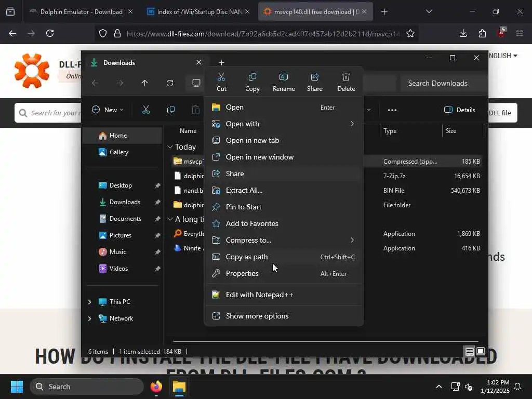Refresh the Downloads folder view
Viewport: 532px width, 399px height.
[x=170, y=83]
